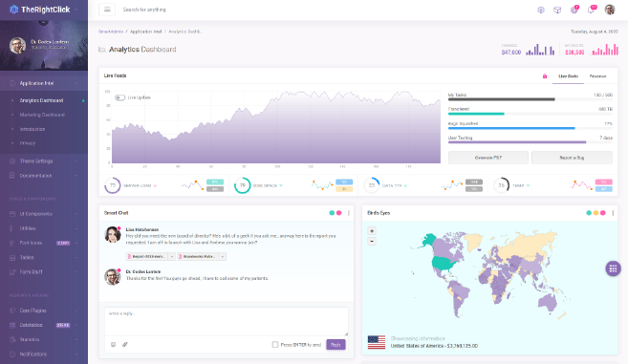Click the Utilities sidebar icon
Screen dimensions: 628x364
point(12,228)
